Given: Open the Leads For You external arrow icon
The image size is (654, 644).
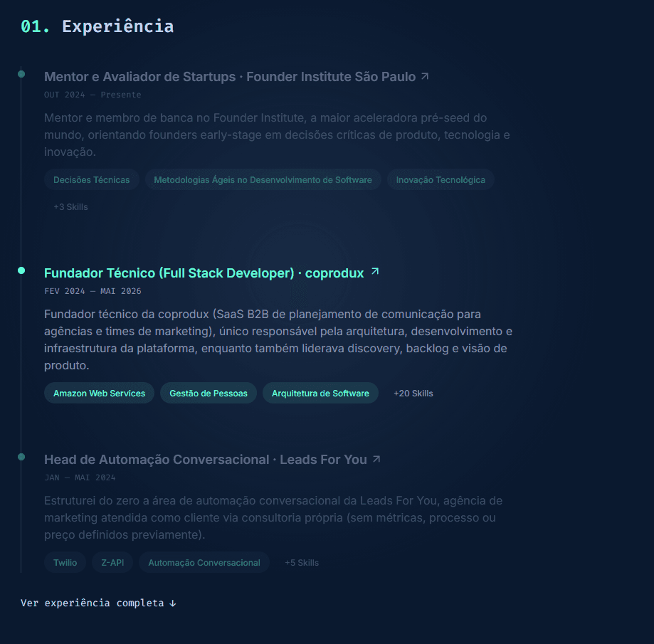Looking at the screenshot, I should tap(376, 459).
